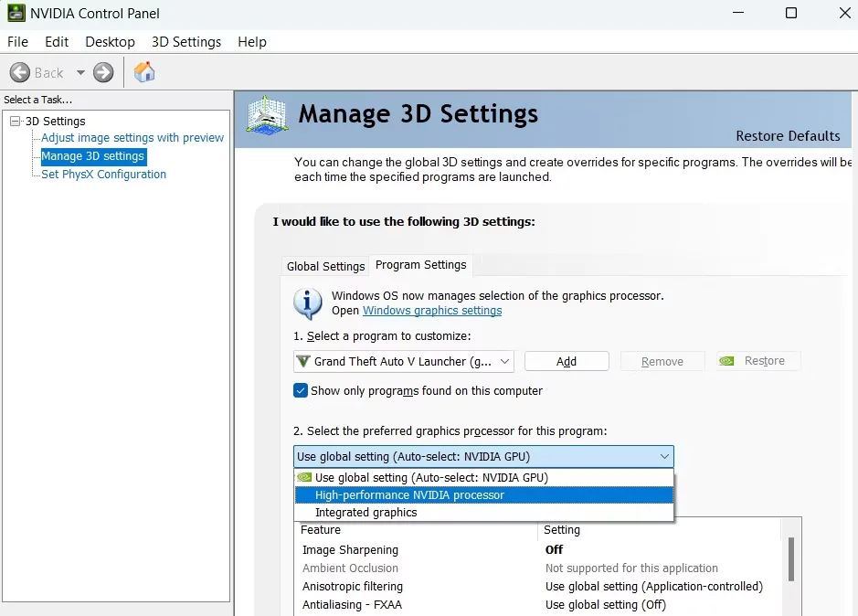858x616 pixels.
Task: Collapse the 3D Settings tree node
Action: (x=15, y=122)
